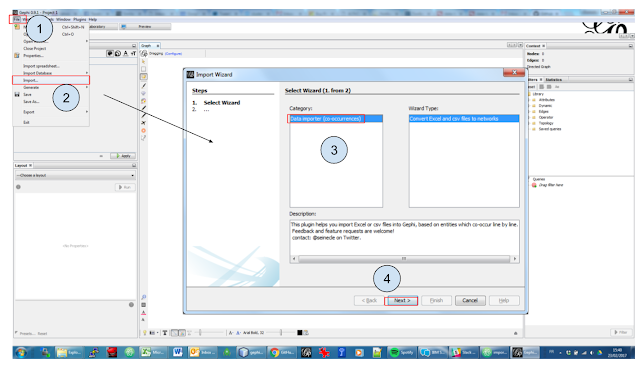This screenshot has height=382, width=640.
Task: Expand the Import Database submenu
Action: 51,73
